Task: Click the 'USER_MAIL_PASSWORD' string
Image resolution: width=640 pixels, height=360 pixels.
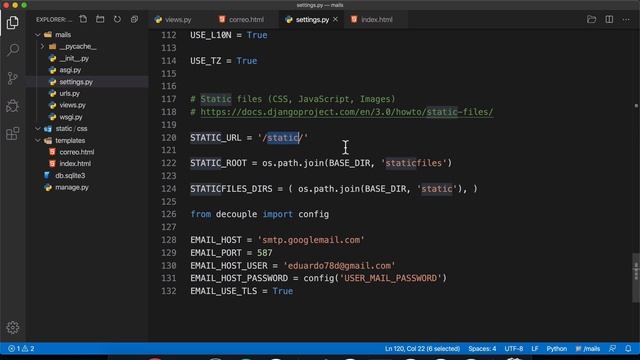Action: (391, 278)
